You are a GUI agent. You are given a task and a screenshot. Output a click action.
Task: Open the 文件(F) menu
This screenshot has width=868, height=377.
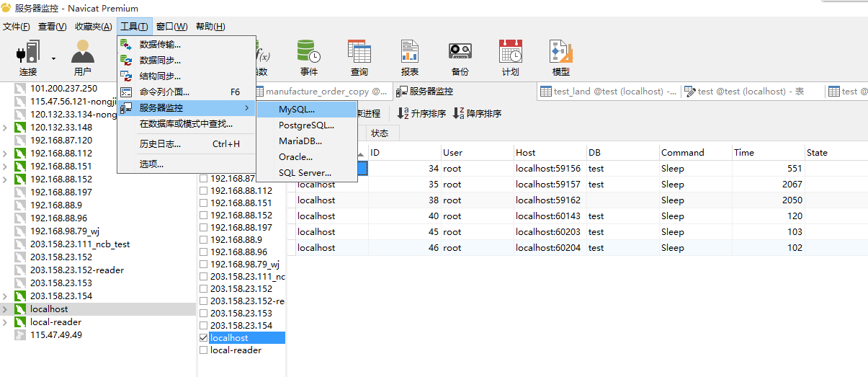coord(17,27)
